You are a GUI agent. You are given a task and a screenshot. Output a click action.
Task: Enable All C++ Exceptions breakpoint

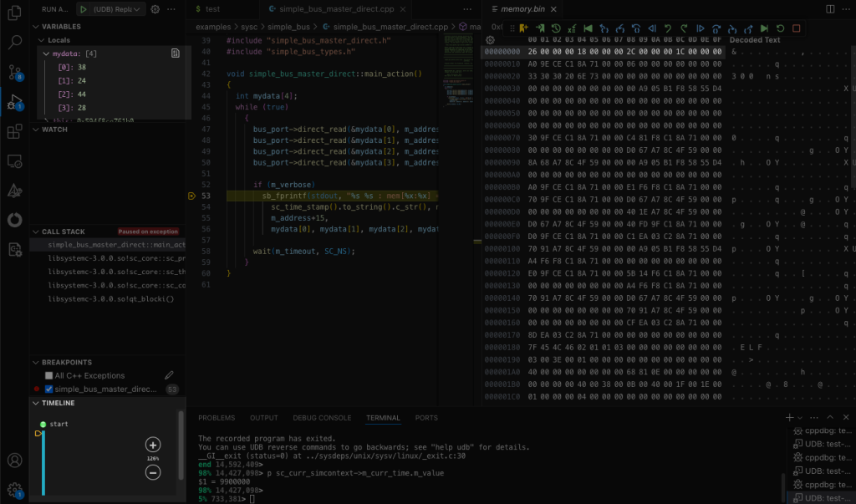click(48, 375)
